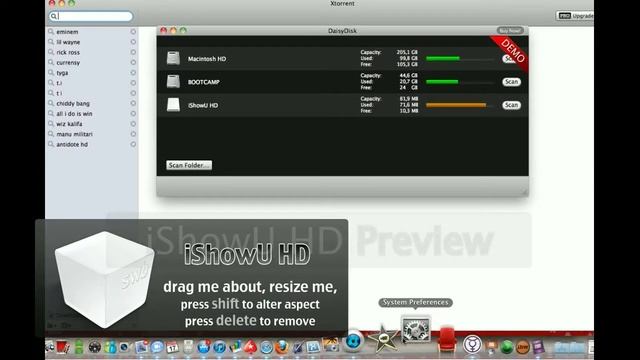Select 'all i do is win' saved search
Screen dimensions: 640x360
[74, 113]
